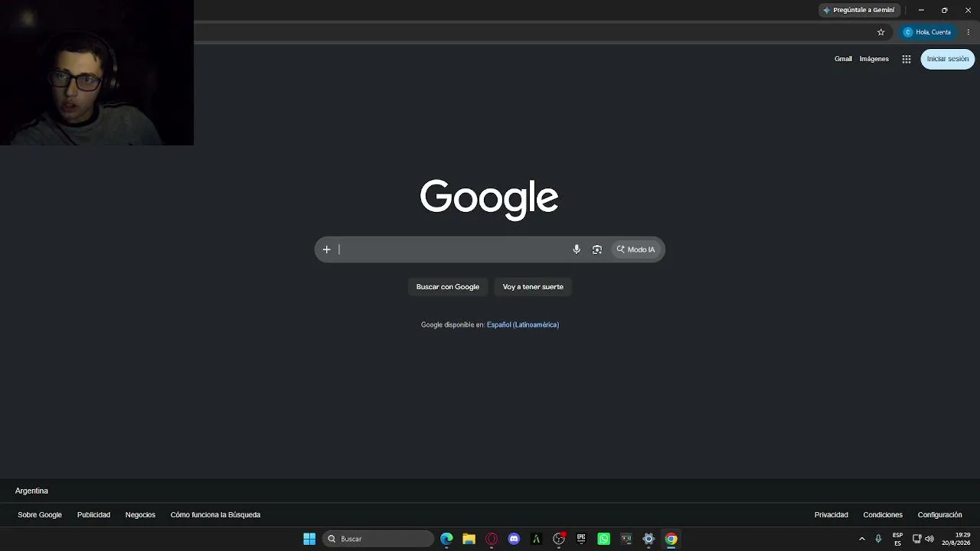Open Windows Settings gear on the taskbar
The image size is (980, 551).
(648, 539)
